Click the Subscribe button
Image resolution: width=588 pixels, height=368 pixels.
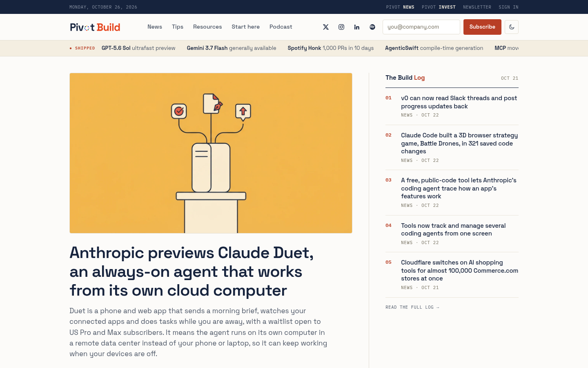482,27
